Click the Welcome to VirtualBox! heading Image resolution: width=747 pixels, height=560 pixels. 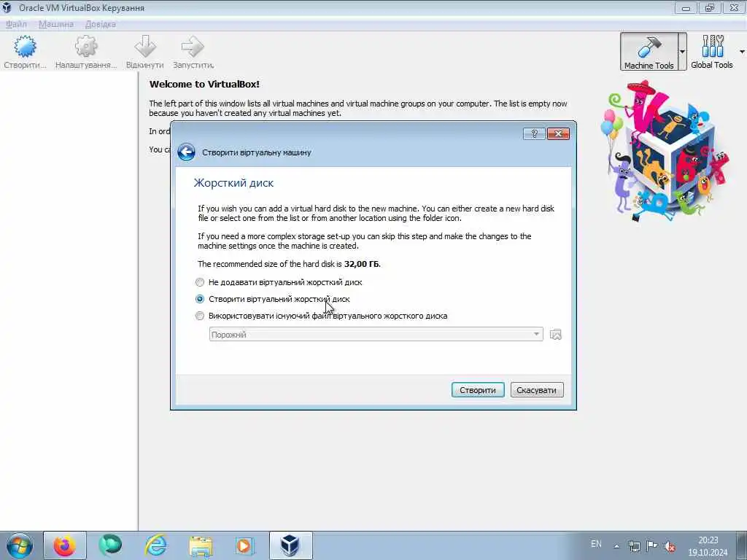[204, 85]
